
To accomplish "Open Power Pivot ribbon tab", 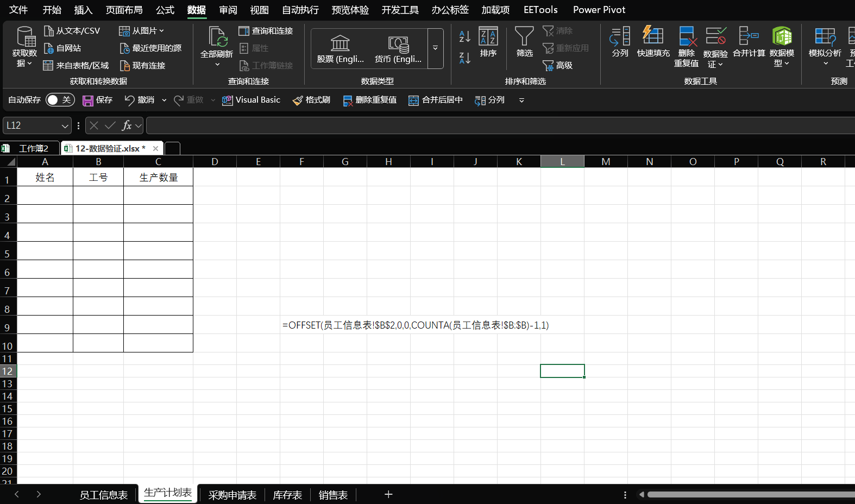I will click(x=599, y=10).
